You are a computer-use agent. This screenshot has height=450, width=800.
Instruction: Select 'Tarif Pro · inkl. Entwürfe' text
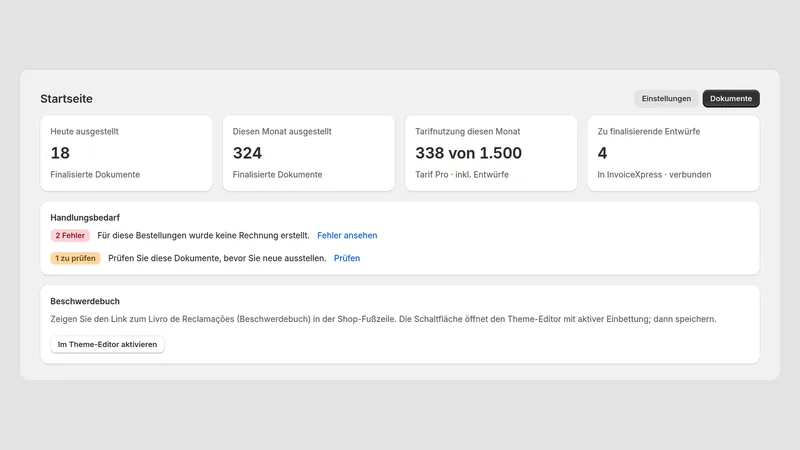(462, 174)
